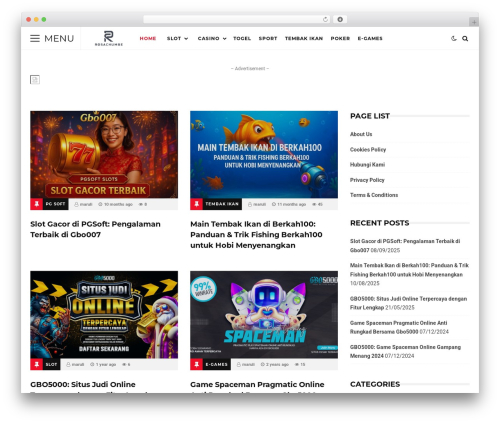Open TOGEL nav item
Viewport: 500px width, 423px height.
[x=242, y=38]
